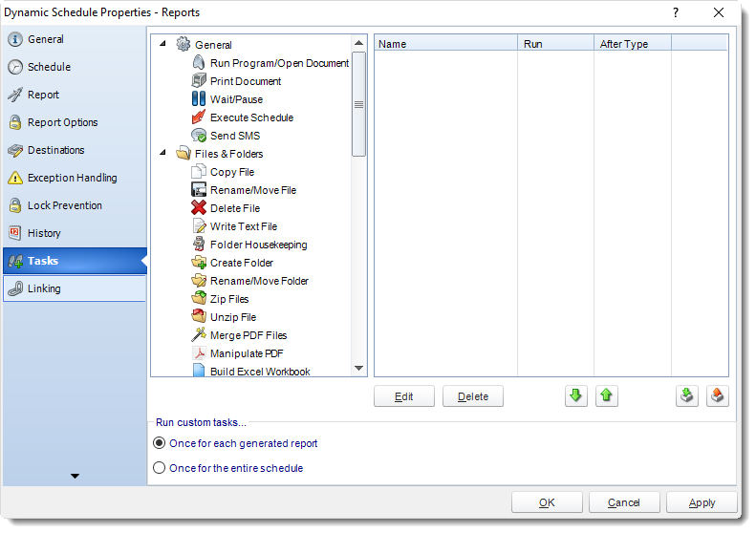This screenshot has height=533, width=756.
Task: Sort by the Name column header
Action: [x=445, y=43]
